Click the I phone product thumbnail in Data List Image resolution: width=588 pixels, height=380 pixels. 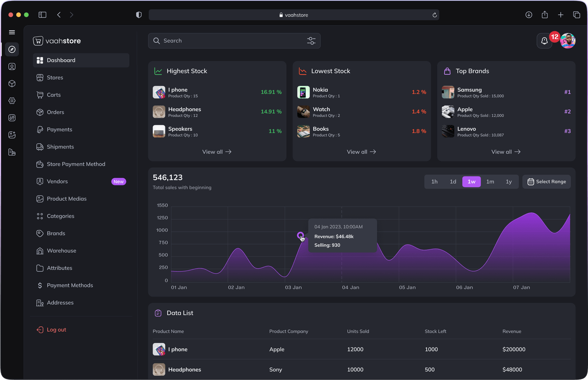(158, 349)
